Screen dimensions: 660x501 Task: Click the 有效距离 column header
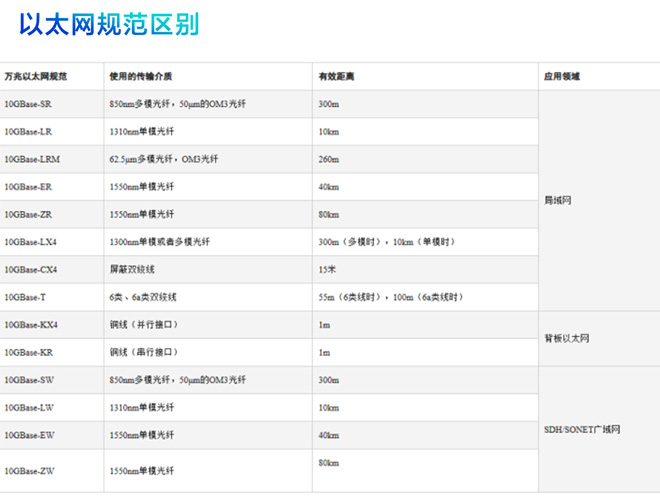[336, 76]
